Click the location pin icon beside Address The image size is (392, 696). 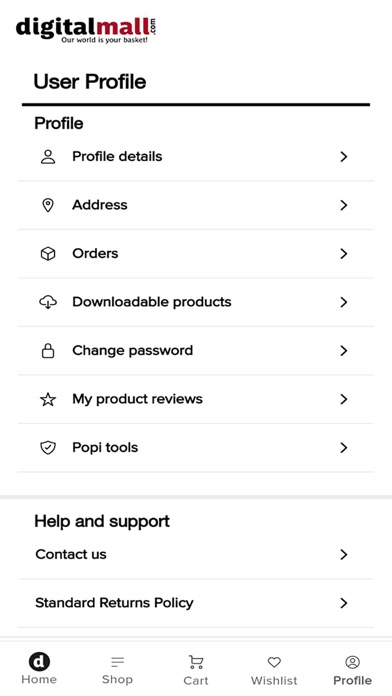[48, 205]
